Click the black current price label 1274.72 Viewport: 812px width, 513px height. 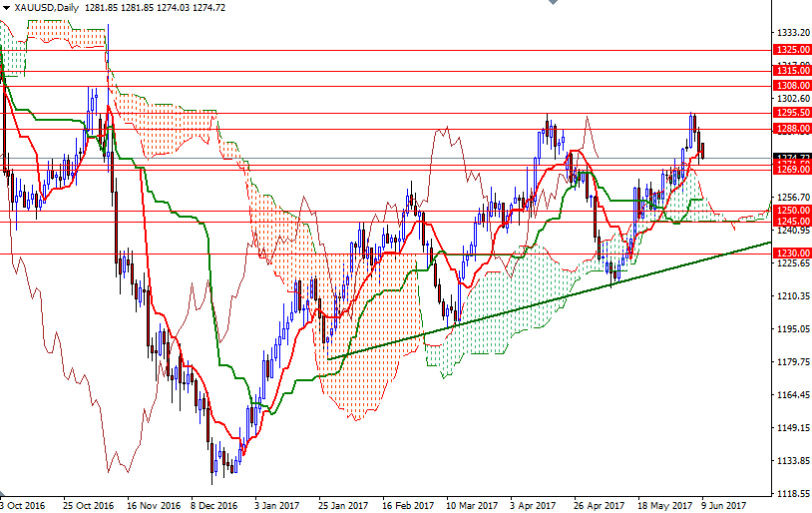click(792, 158)
